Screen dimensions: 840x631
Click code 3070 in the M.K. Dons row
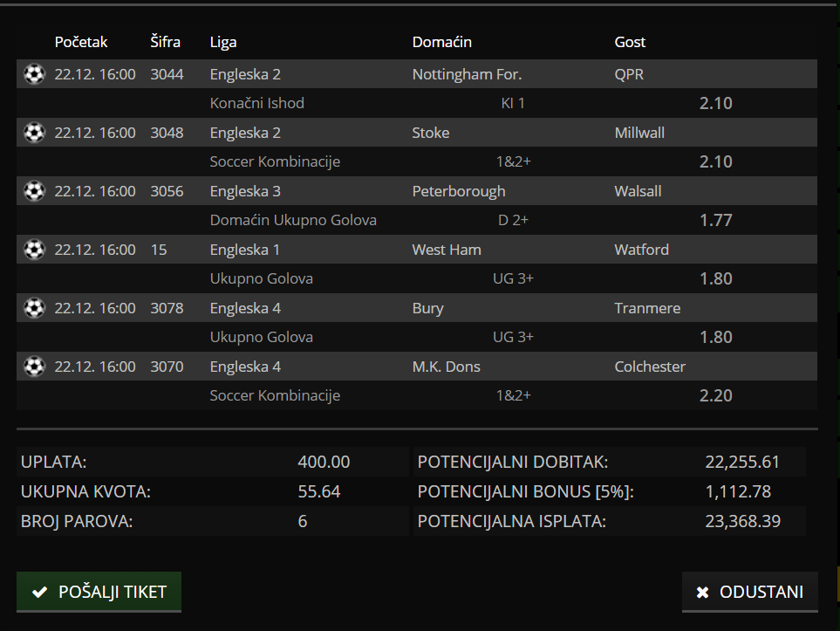tap(167, 367)
